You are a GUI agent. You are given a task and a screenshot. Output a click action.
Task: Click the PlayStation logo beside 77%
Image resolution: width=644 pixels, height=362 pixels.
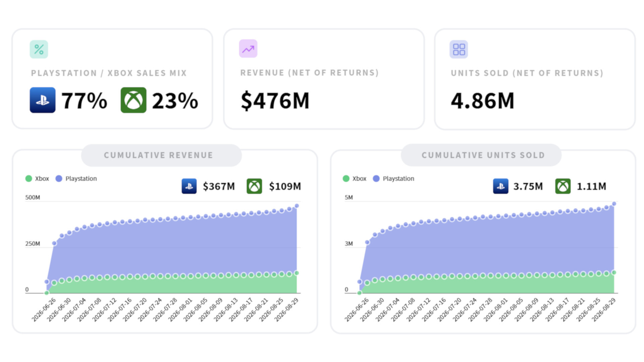pyautogui.click(x=43, y=100)
